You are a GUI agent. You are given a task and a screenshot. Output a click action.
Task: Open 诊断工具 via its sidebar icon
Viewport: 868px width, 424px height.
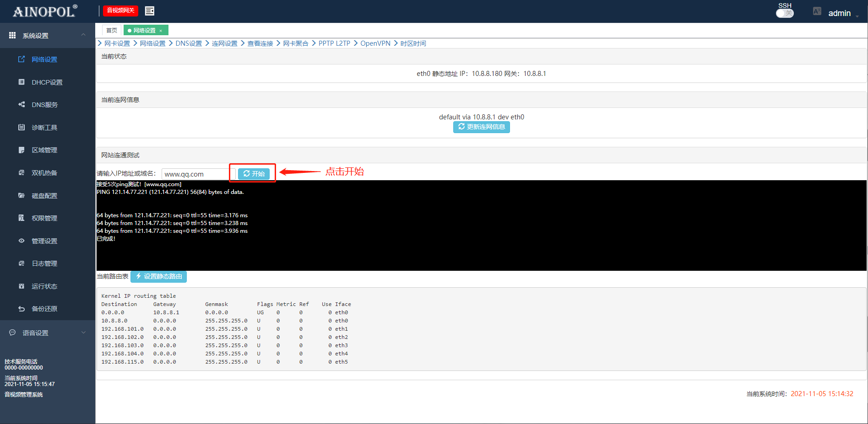22,127
